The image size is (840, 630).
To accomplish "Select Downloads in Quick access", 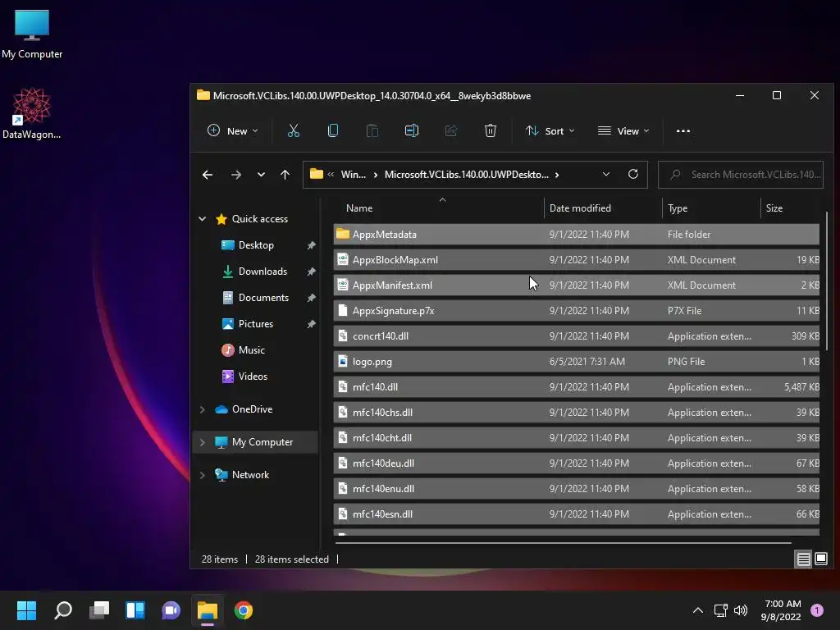I will pos(262,271).
